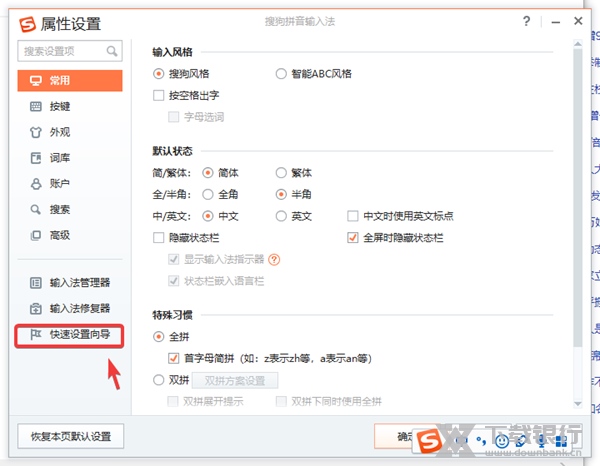Launch 输入法管理器 (input method manager)

[79, 283]
